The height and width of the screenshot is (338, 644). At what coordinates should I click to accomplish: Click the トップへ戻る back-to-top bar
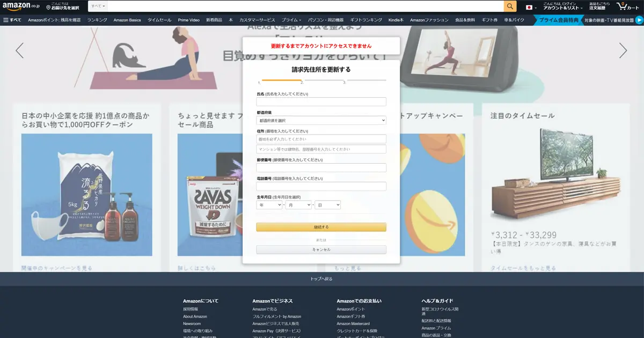[322, 279]
